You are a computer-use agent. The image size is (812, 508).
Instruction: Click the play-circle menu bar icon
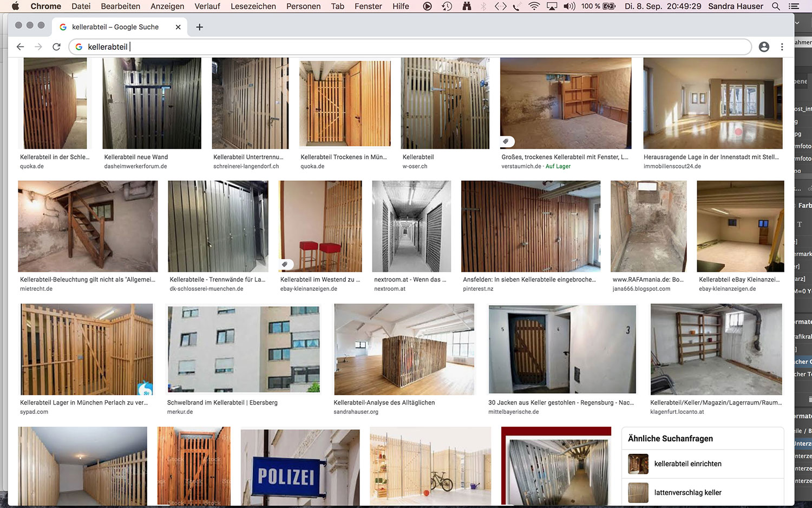pyautogui.click(x=428, y=6)
